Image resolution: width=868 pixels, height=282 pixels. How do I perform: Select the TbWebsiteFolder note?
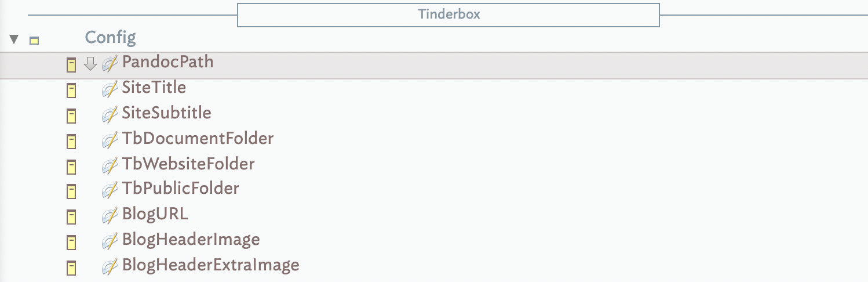[x=188, y=164]
